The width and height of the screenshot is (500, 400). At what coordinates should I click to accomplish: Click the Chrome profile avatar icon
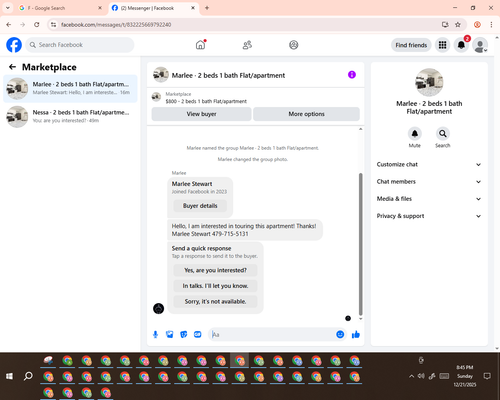click(477, 25)
